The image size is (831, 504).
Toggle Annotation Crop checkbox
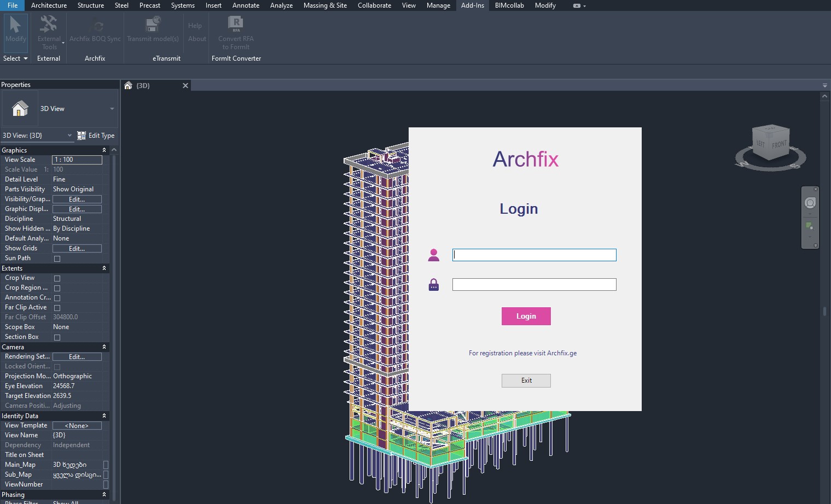[57, 298]
